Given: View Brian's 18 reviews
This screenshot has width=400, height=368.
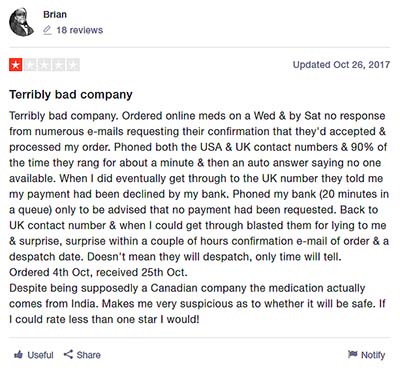Looking at the screenshot, I should pyautogui.click(x=79, y=30).
